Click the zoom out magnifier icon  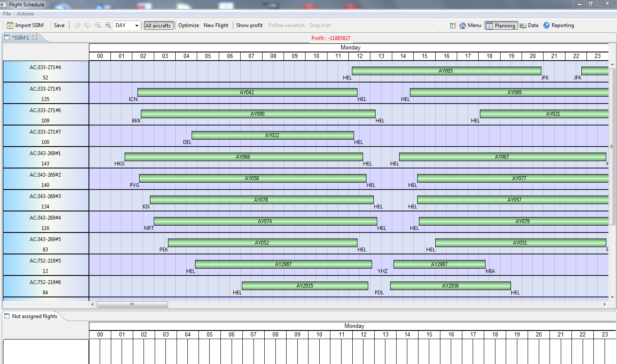[x=108, y=25]
